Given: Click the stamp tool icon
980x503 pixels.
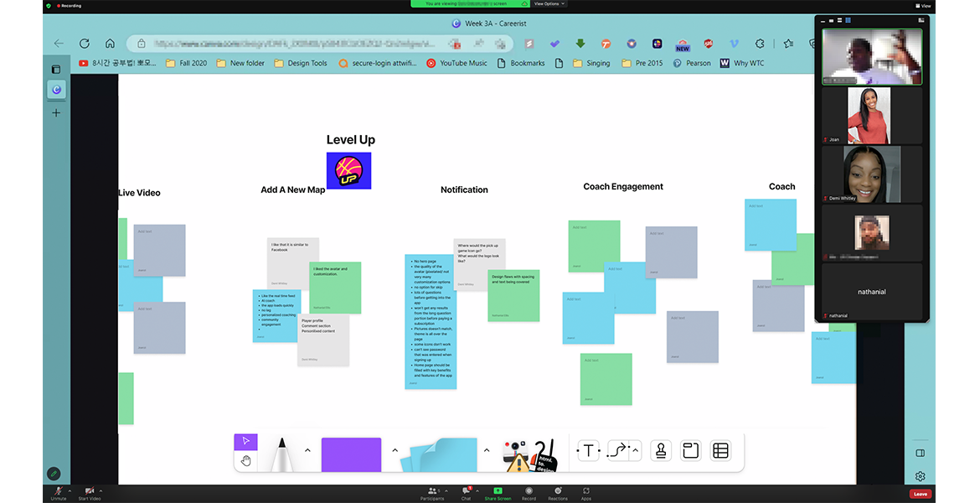Looking at the screenshot, I should (x=660, y=451).
